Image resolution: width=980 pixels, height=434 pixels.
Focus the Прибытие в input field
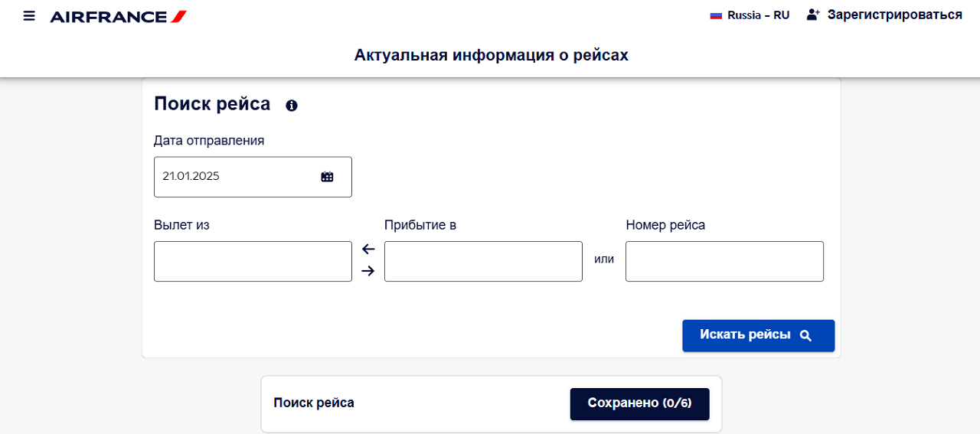(x=483, y=261)
